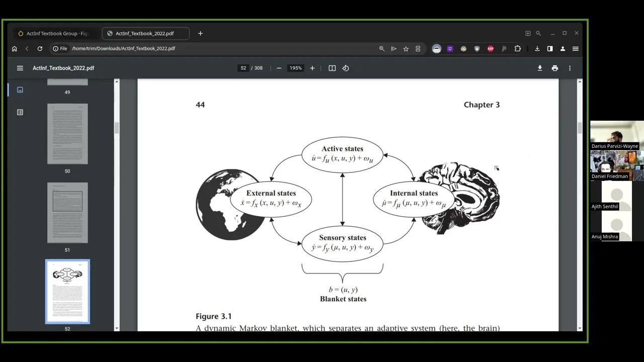Open the PDF viewer hamburger menu

coord(20,68)
